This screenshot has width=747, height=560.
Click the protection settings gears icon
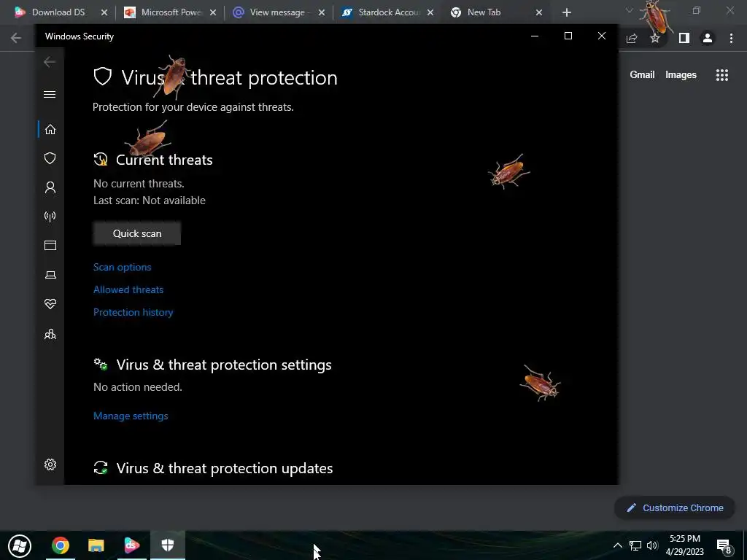[101, 365]
